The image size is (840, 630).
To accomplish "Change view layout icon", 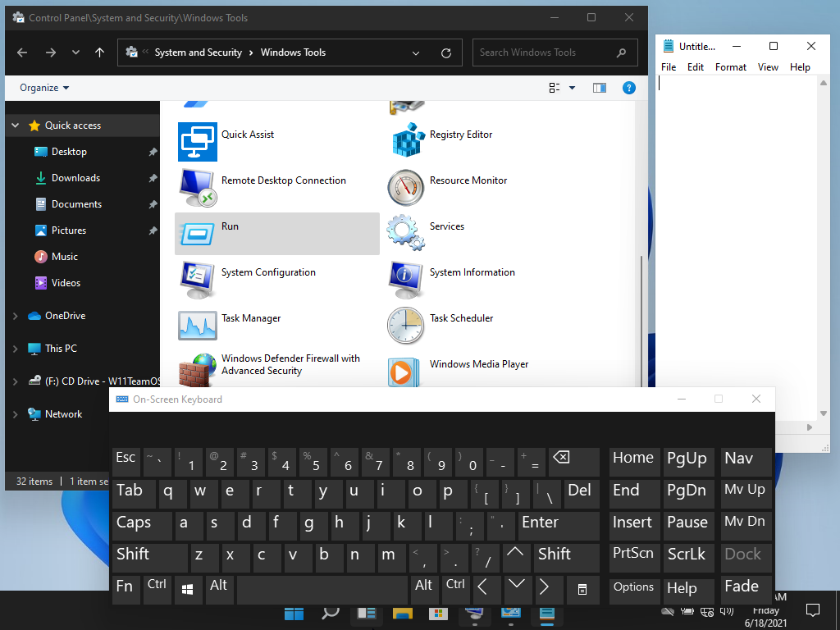I will click(555, 88).
